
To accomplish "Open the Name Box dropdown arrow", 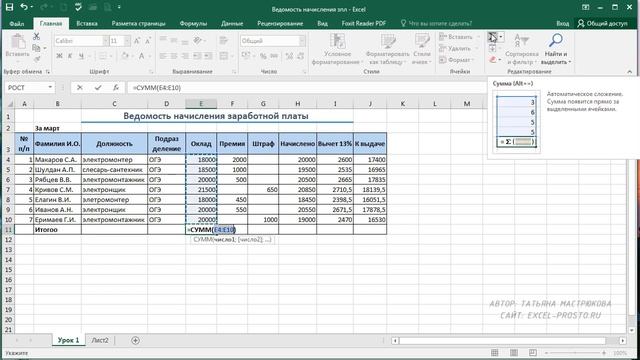I will [50, 87].
